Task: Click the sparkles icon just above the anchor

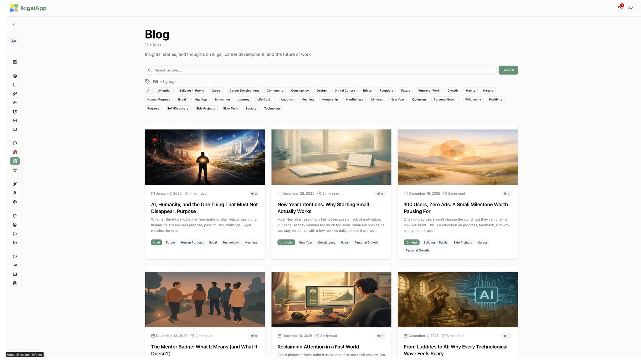Action: [15, 94]
